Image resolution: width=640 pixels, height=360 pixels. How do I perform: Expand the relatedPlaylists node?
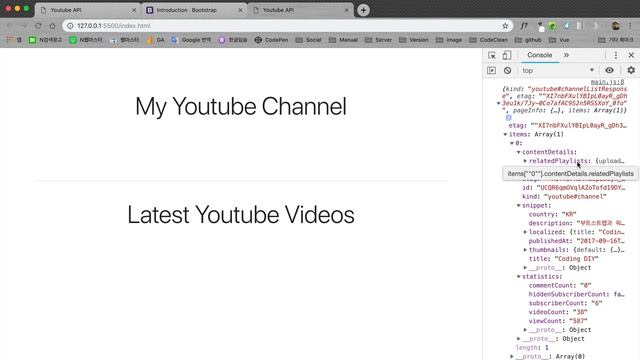click(x=525, y=161)
